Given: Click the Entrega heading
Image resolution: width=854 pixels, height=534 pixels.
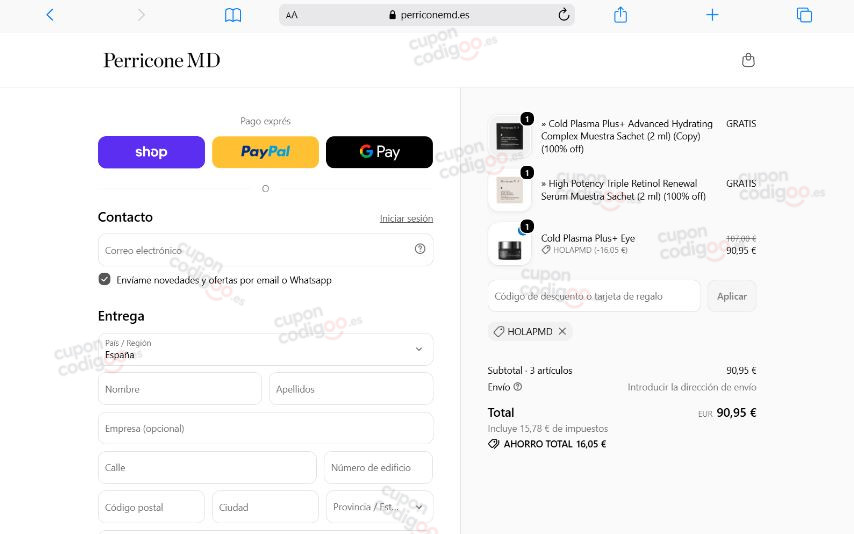Looking at the screenshot, I should click(x=121, y=316).
